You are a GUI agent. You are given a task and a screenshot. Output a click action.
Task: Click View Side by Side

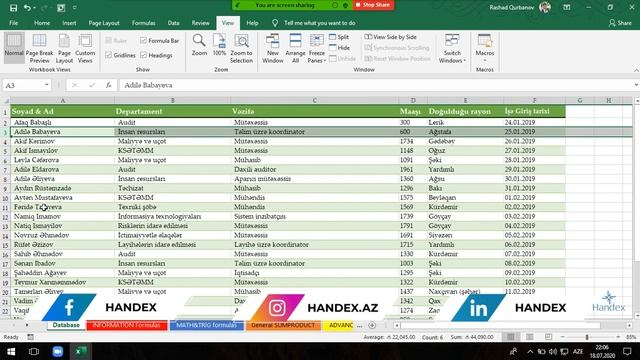tap(391, 37)
